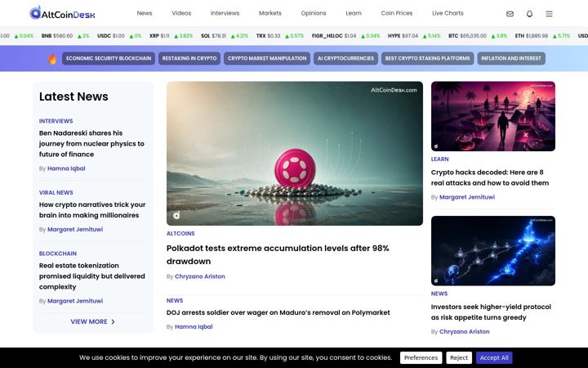Open the Learn menu item

click(354, 13)
